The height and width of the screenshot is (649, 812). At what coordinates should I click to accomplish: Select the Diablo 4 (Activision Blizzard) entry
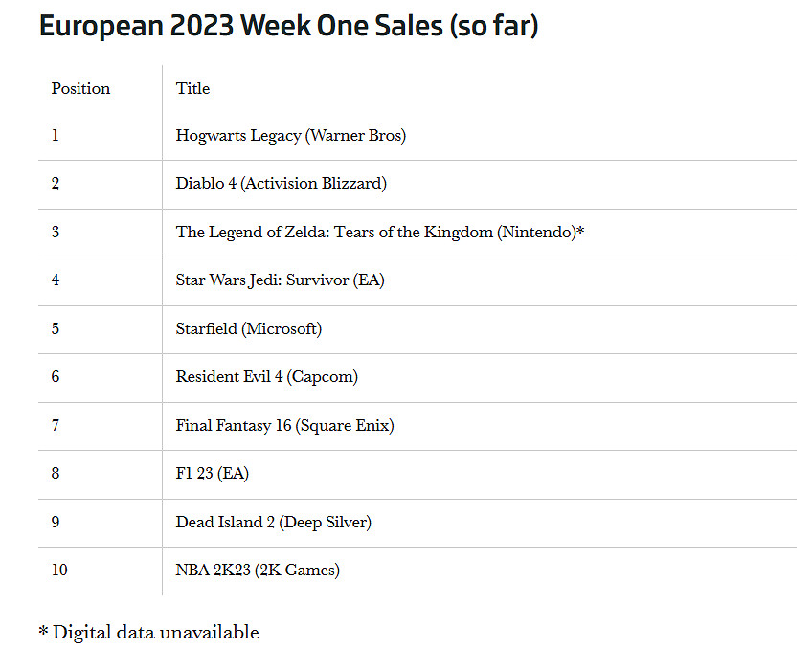tap(281, 184)
